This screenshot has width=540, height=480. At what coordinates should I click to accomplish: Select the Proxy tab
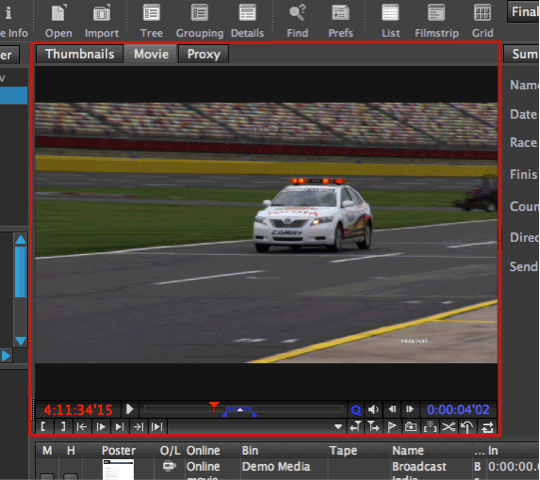(x=204, y=54)
